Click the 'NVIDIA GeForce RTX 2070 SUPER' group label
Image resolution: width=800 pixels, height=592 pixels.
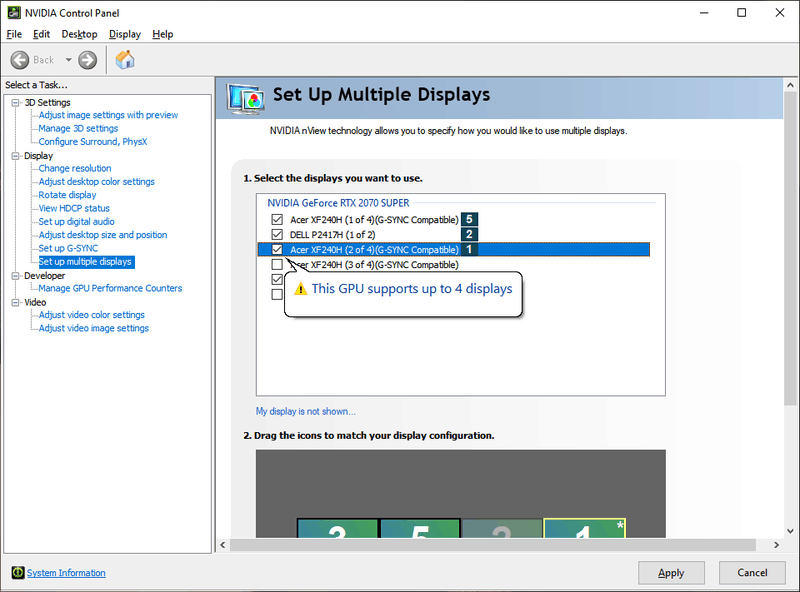click(x=338, y=203)
